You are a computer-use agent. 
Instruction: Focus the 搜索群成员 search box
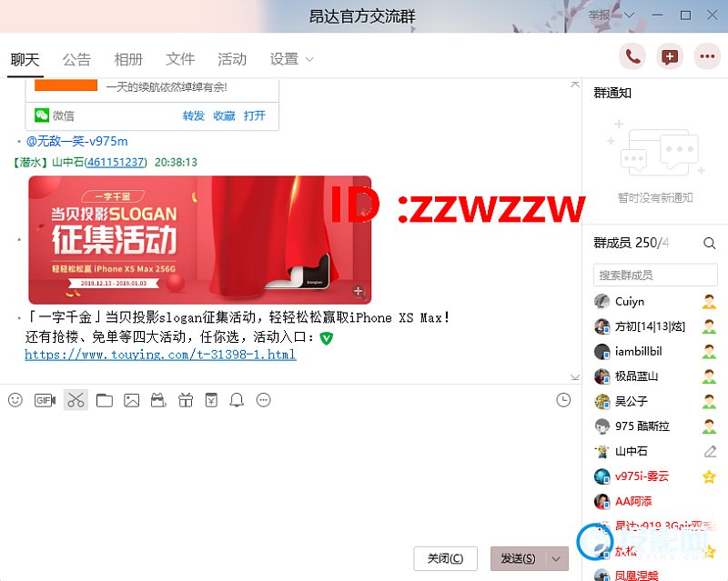click(x=655, y=275)
